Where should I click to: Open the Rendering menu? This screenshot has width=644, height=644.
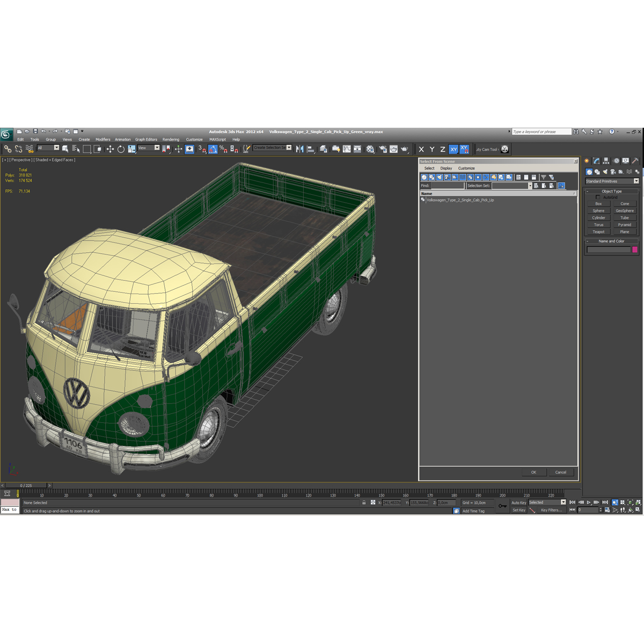pos(171,140)
